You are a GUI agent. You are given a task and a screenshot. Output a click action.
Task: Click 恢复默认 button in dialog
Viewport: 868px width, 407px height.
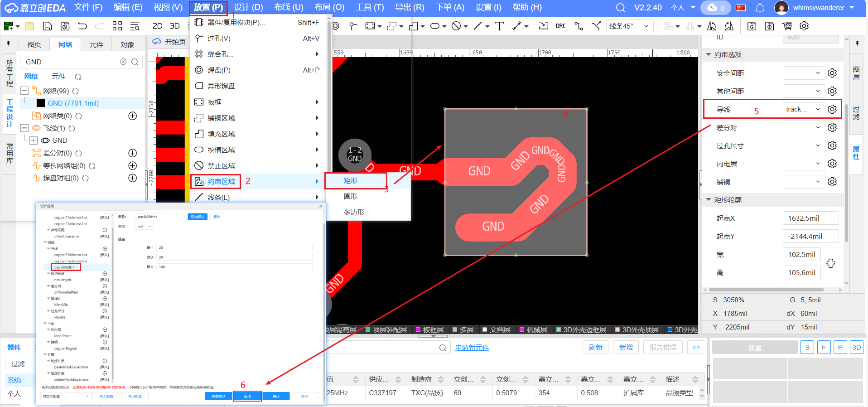pos(219,396)
